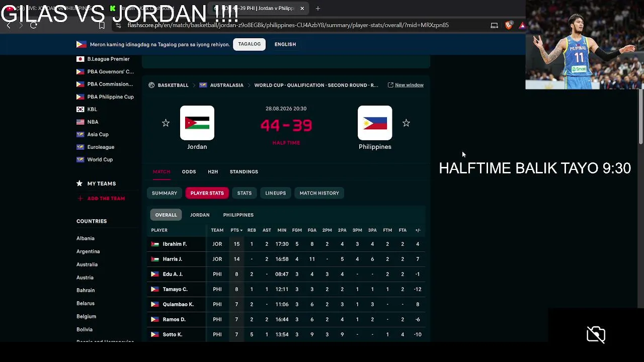The width and height of the screenshot is (644, 362).
Task: Click the Australasia flag icon in the breadcrumb
Action: (x=203, y=85)
